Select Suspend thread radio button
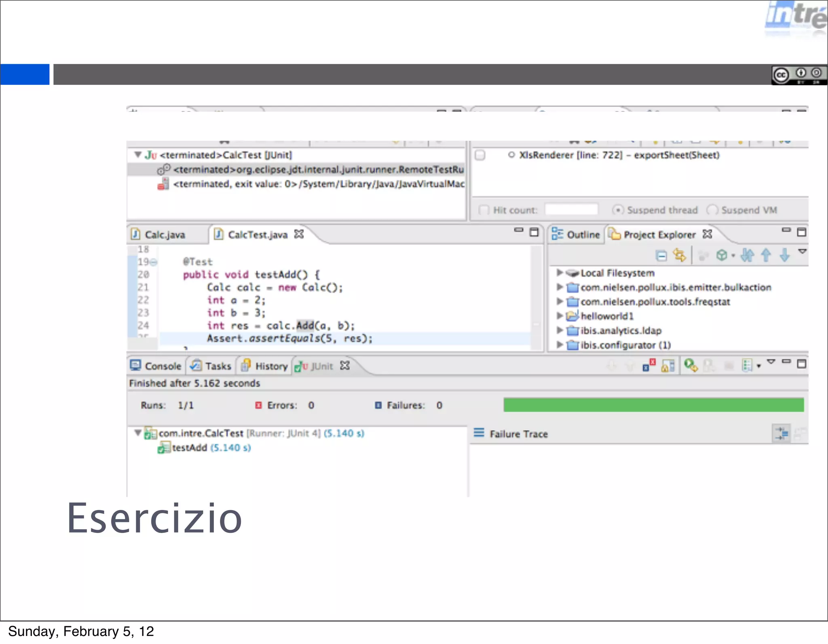The height and width of the screenshot is (644, 828). [x=617, y=210]
